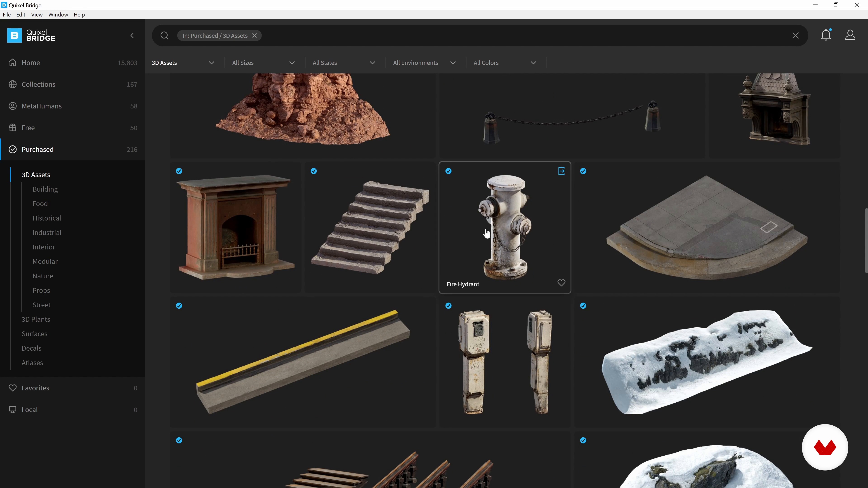This screenshot has height=488, width=868.
Task: Go to MetaHumans section
Action: 72,106
